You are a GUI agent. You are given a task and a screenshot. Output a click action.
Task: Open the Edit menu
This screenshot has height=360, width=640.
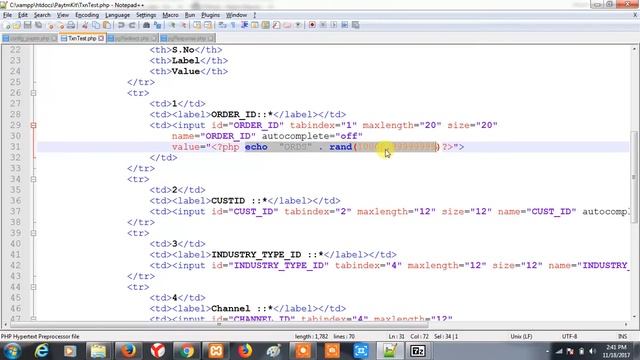[x=23, y=15]
